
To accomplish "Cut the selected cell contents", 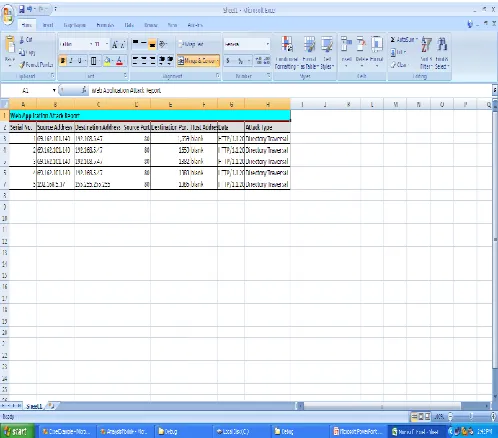I will coord(26,40).
